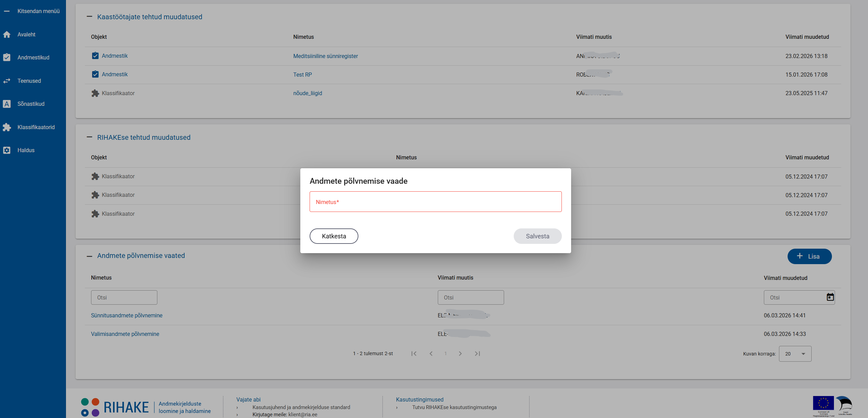Click the Teenused arrows icon
This screenshot has width=868, height=418.
7,81
